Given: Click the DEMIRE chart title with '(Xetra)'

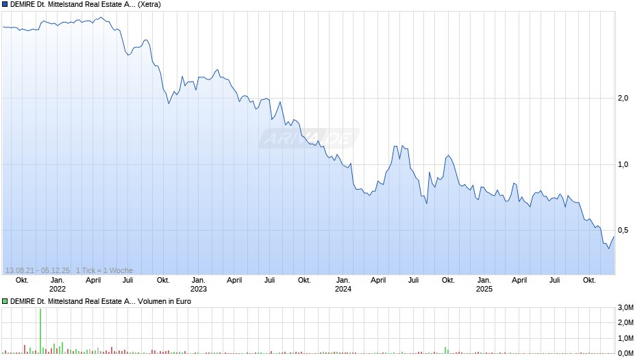Looking at the screenshot, I should click(86, 5).
